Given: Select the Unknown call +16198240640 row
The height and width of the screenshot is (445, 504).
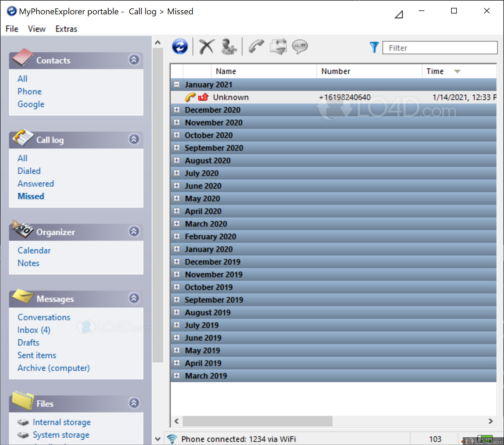Looking at the screenshot, I should click(x=333, y=97).
